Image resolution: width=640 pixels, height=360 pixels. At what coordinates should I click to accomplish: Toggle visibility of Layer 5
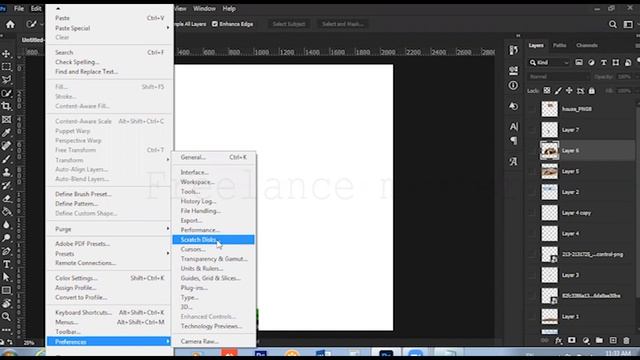(532, 171)
